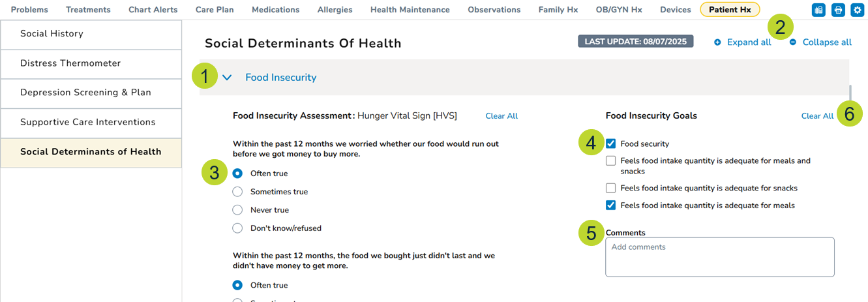Choose the "Don't know/refused" radio option
Image resolution: width=868 pixels, height=302 pixels.
coord(237,228)
